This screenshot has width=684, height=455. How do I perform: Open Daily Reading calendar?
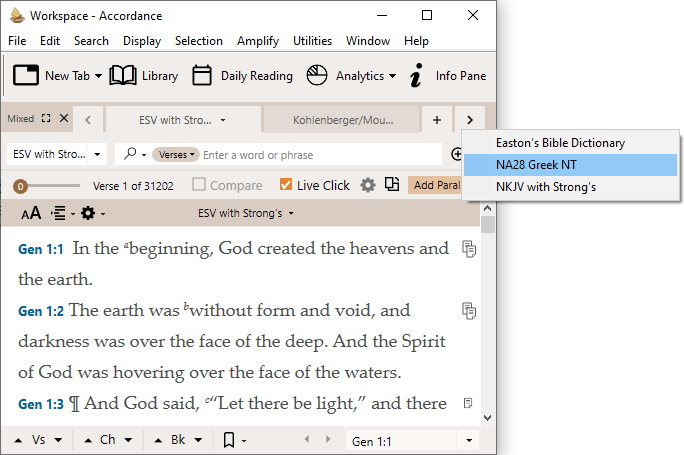click(242, 76)
